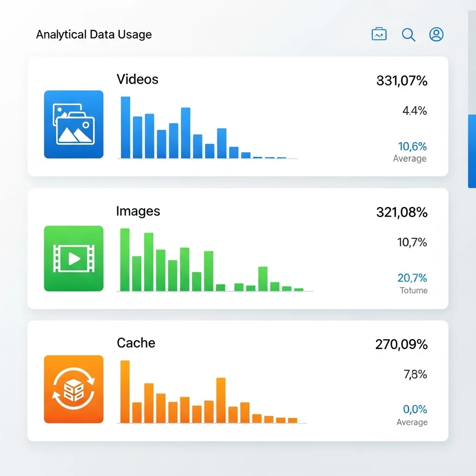Click the blue photos icon beside Videos
The width and height of the screenshot is (476, 476).
click(73, 124)
